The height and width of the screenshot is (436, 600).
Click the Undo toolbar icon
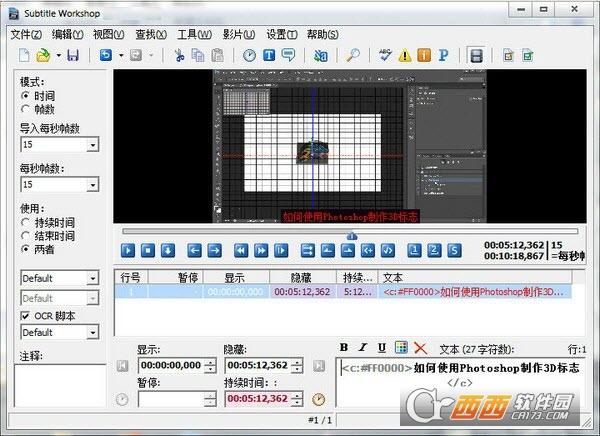106,56
